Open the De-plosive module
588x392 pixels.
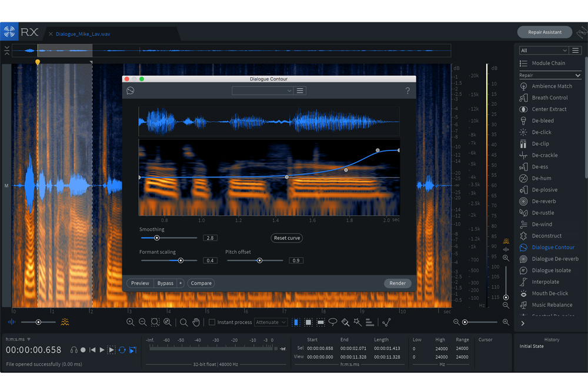[x=539, y=190]
